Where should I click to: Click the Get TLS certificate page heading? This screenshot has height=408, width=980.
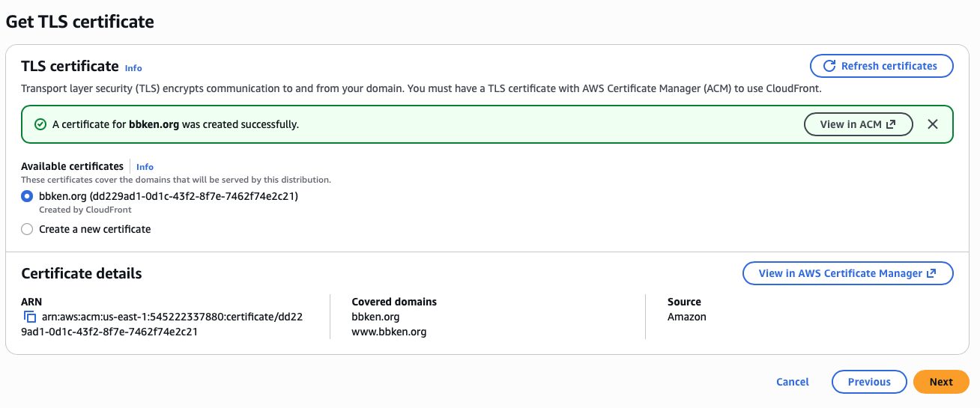pyautogui.click(x=80, y=22)
